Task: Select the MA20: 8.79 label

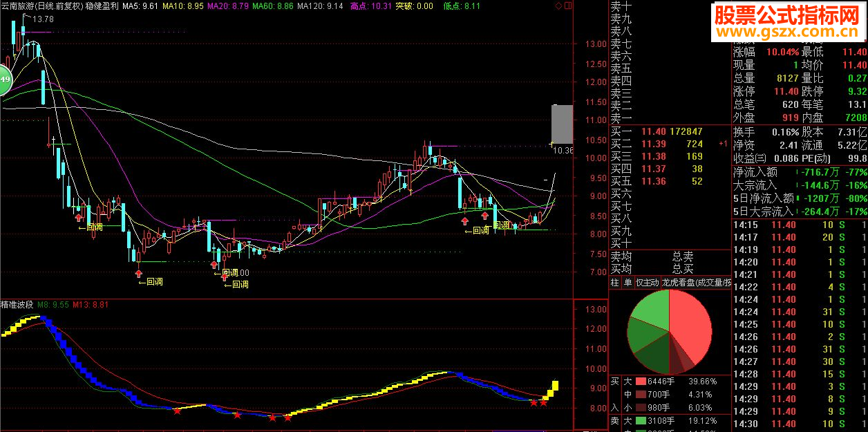Action: [x=227, y=6]
